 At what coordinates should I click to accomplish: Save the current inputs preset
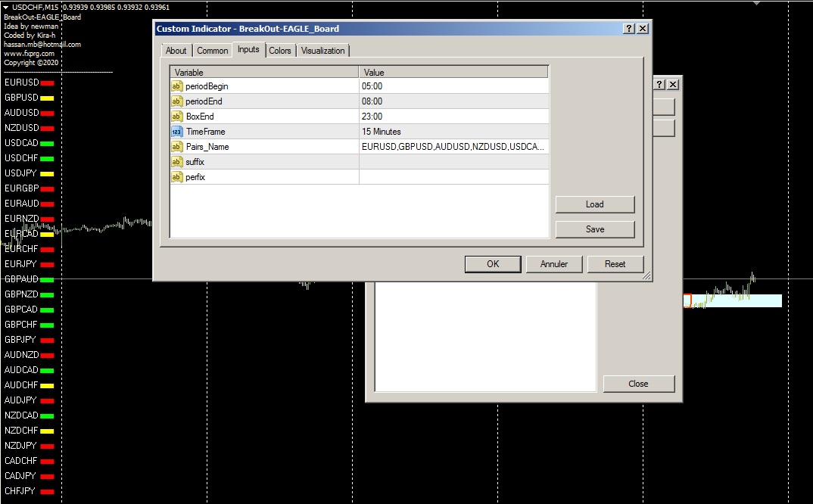(x=594, y=229)
